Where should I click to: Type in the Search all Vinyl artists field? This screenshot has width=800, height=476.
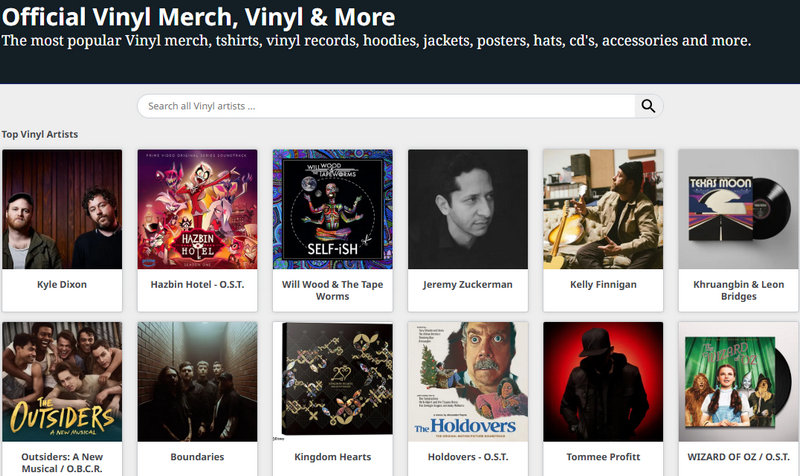point(386,106)
